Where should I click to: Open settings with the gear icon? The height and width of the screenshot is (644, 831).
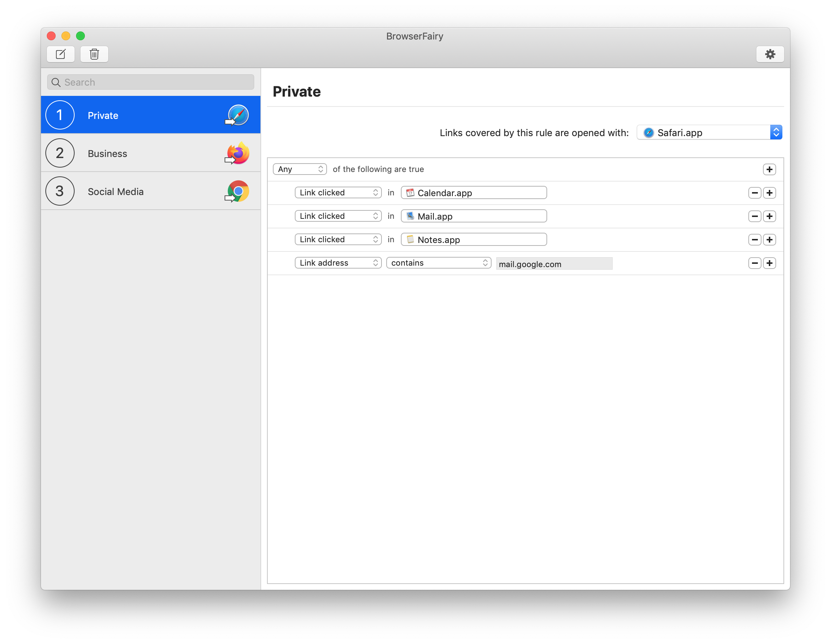tap(770, 54)
